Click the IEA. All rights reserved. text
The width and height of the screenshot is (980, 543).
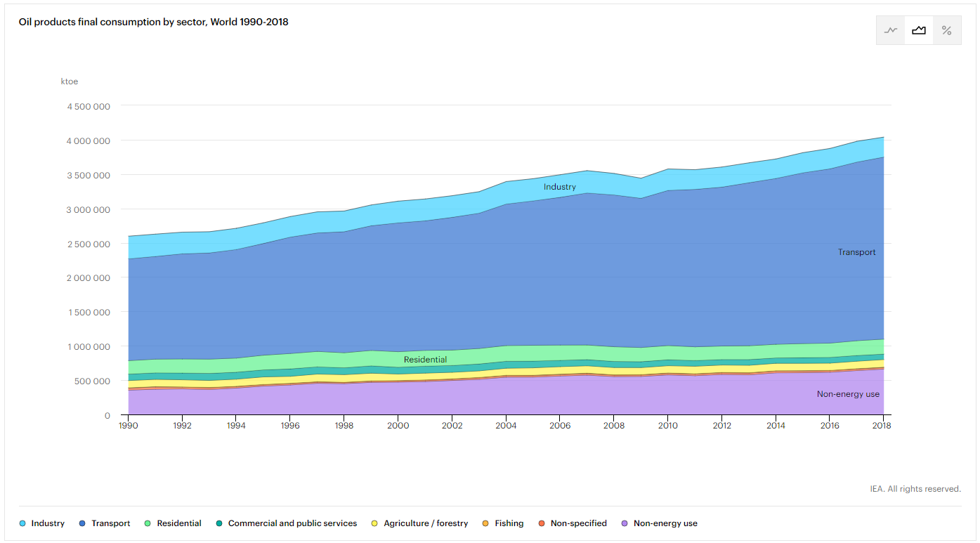click(x=915, y=489)
